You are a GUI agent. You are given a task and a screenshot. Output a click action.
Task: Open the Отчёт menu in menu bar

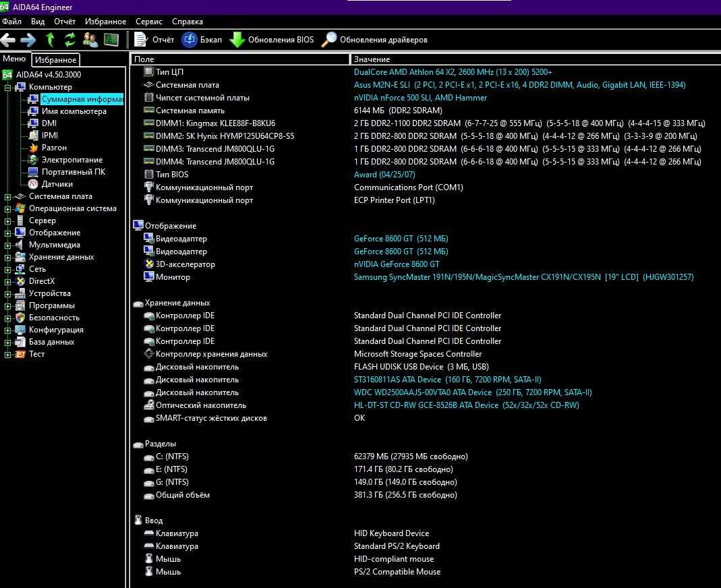(64, 22)
